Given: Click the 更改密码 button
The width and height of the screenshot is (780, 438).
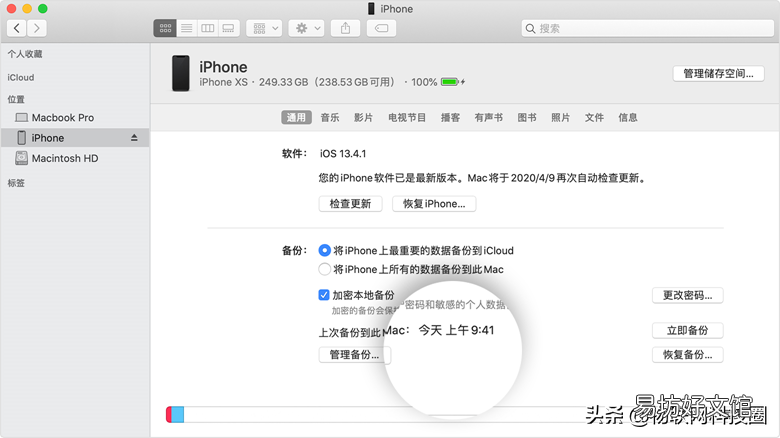Looking at the screenshot, I should (687, 295).
